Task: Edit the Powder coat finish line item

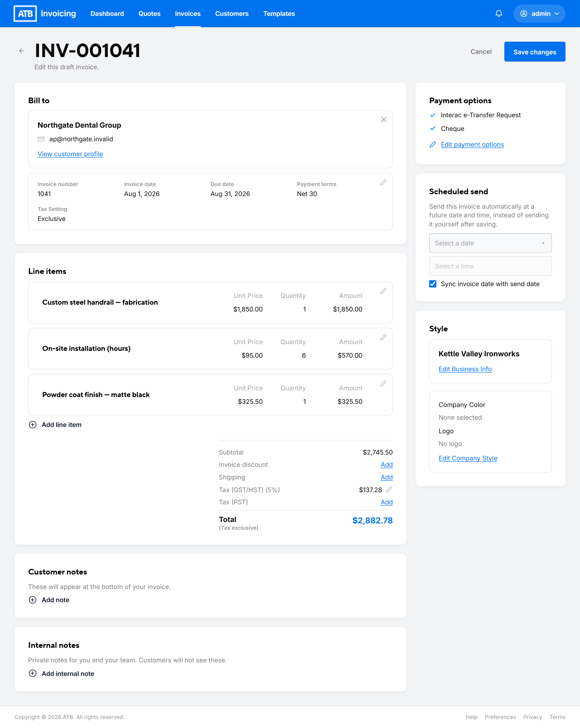Action: (x=383, y=384)
